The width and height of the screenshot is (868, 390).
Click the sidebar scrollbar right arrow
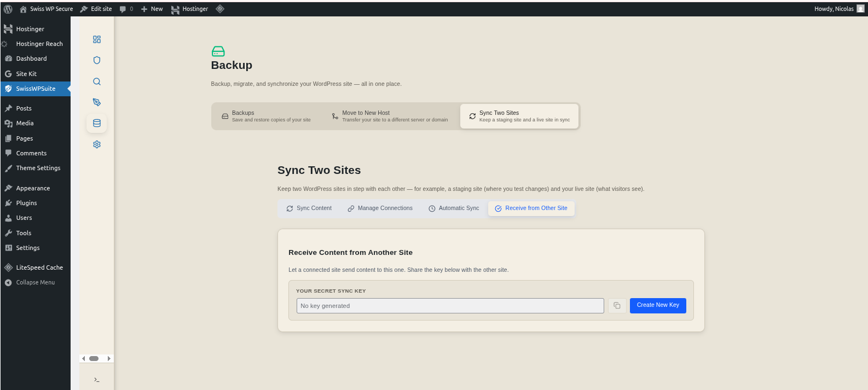pyautogui.click(x=109, y=359)
